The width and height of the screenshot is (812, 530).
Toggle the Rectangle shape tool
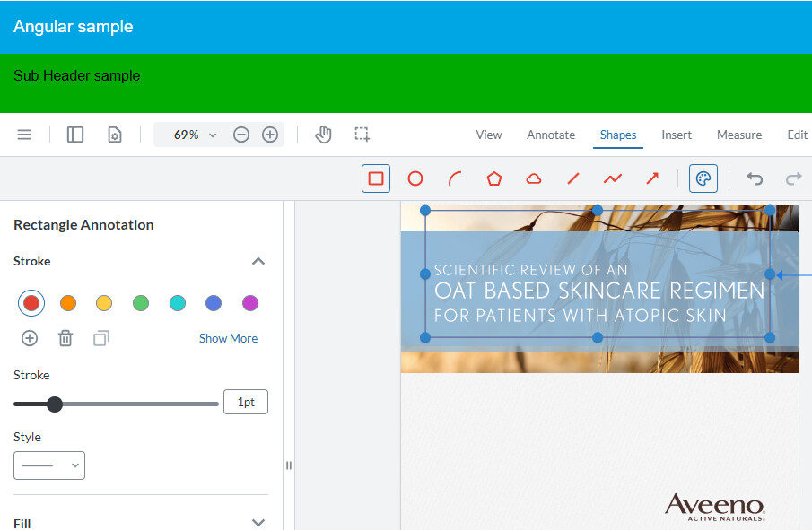[376, 178]
